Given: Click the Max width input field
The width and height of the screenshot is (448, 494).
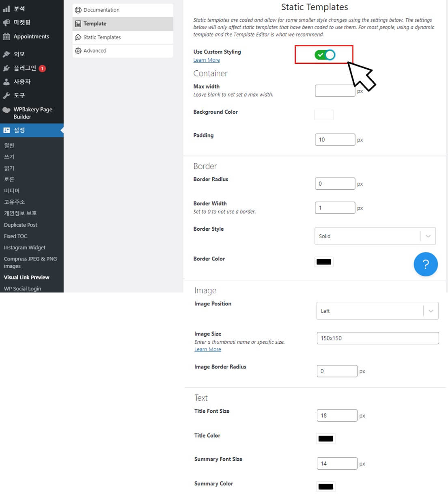Looking at the screenshot, I should tap(335, 91).
